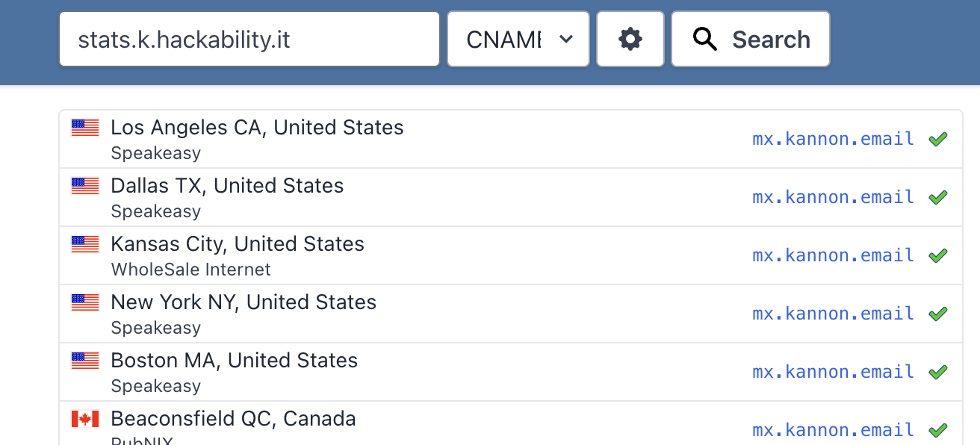Click the US flag beside Boston MA
Screen dimensions: 980x445
click(85, 361)
